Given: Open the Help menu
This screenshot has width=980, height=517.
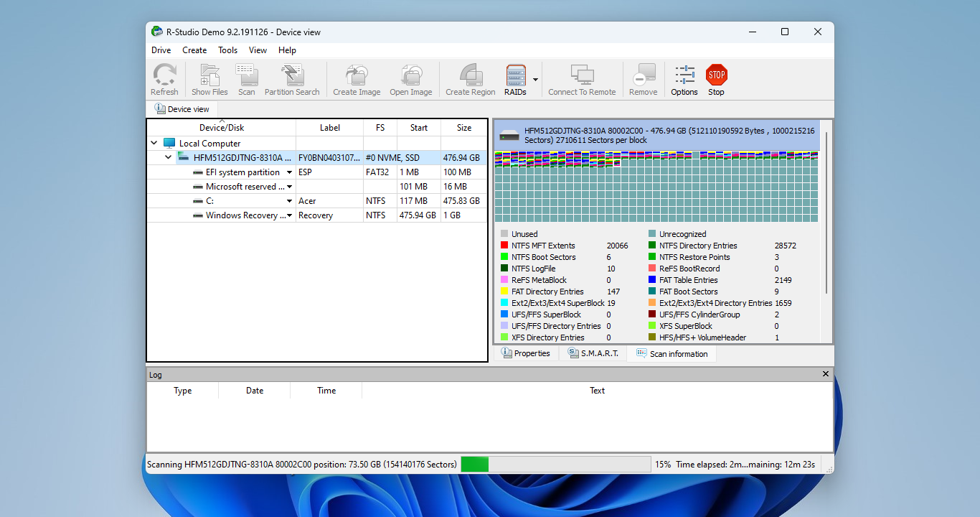Looking at the screenshot, I should pos(287,50).
